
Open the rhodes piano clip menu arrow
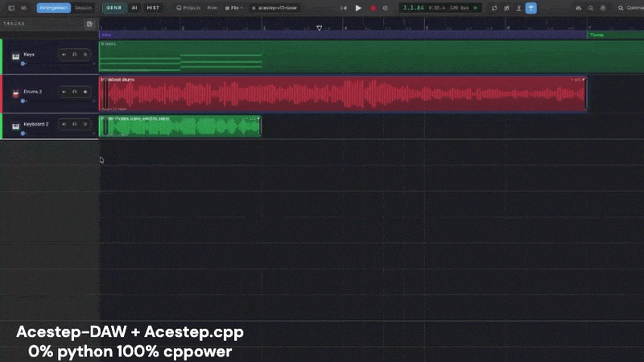click(x=258, y=118)
